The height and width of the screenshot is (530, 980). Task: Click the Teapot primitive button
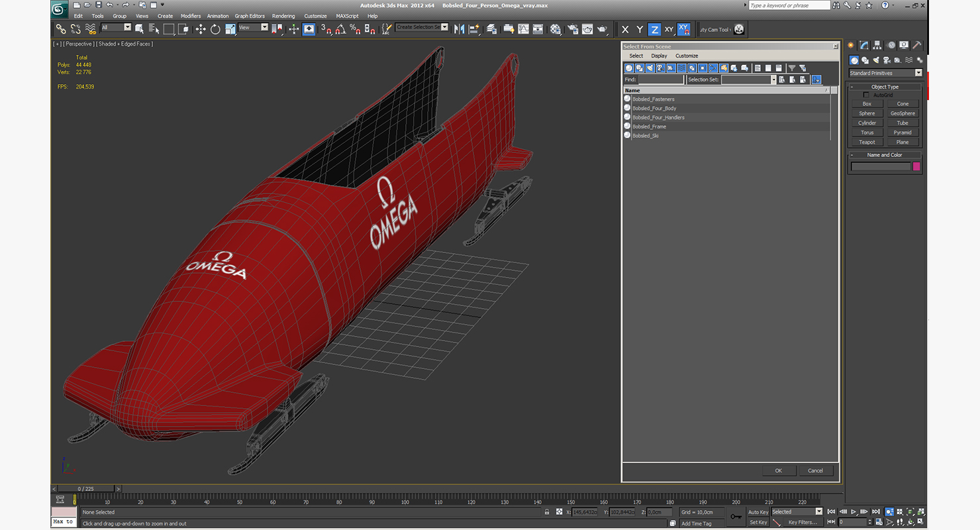(867, 142)
